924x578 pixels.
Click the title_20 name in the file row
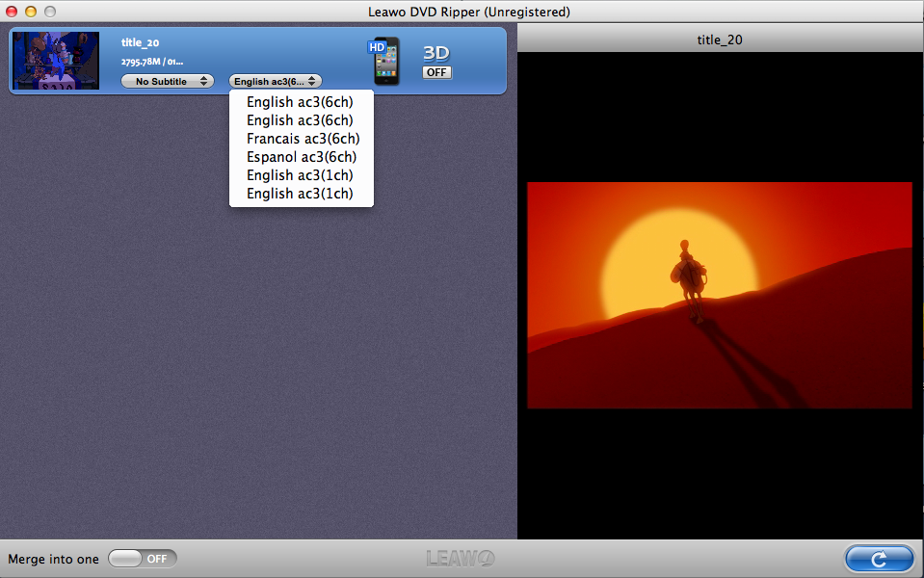coord(141,42)
